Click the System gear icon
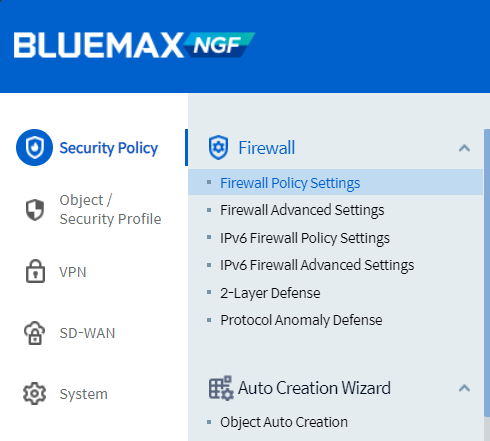This screenshot has height=441, width=490. [34, 393]
